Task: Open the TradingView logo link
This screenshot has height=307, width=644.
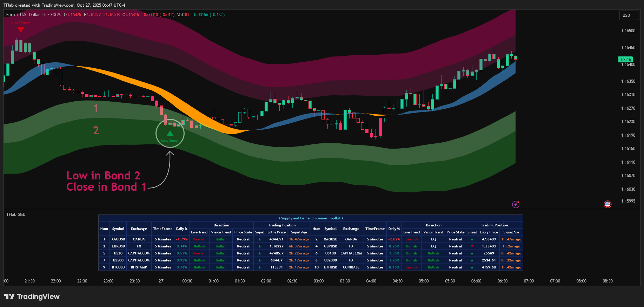Action: tap(32, 296)
